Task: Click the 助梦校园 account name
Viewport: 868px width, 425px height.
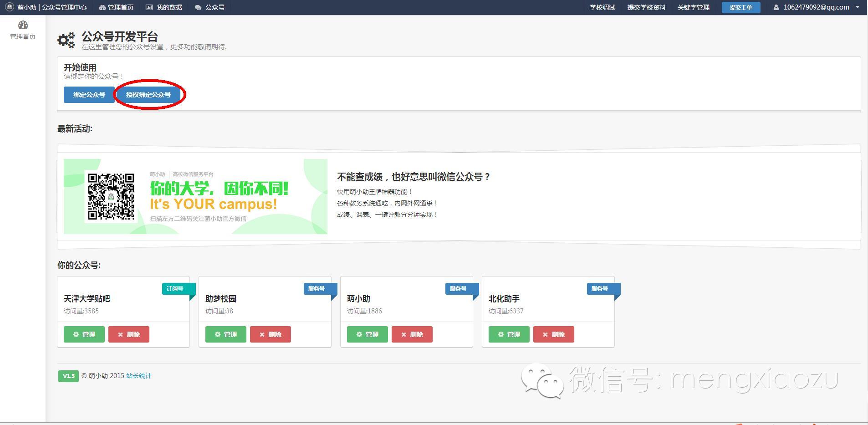Action: coord(221,299)
